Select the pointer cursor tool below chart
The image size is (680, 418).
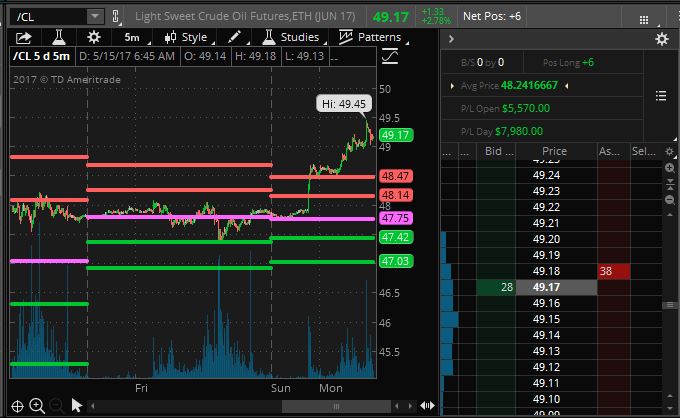coord(77,405)
